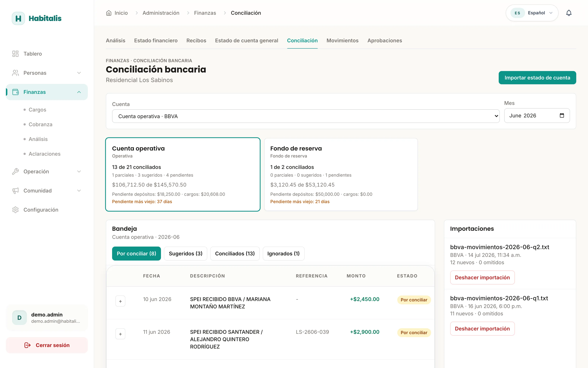
Task: Click the Personas people icon
Action: [x=15, y=73]
